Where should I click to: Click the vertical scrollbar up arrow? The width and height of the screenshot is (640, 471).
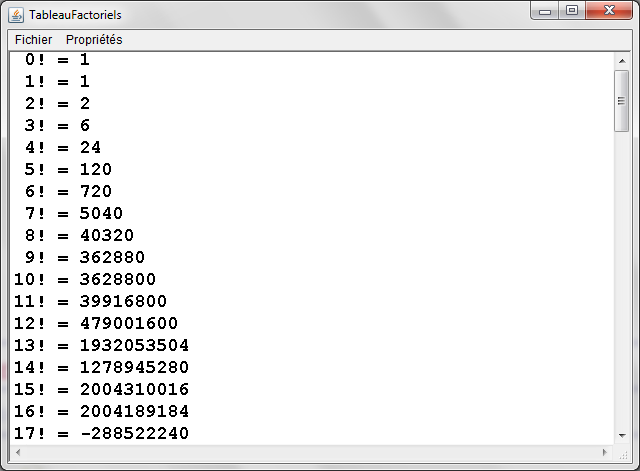pyautogui.click(x=621, y=61)
